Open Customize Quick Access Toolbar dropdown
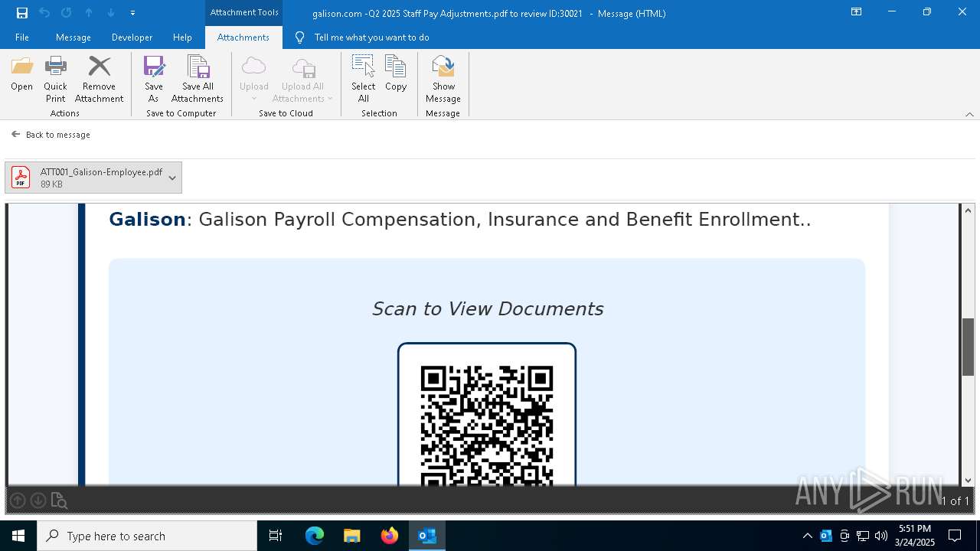980x551 pixels. coord(132,13)
